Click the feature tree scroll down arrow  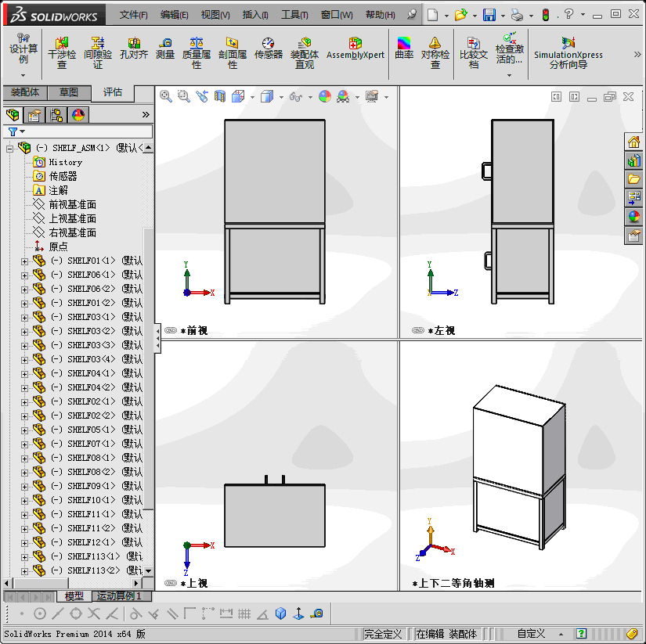click(x=148, y=571)
